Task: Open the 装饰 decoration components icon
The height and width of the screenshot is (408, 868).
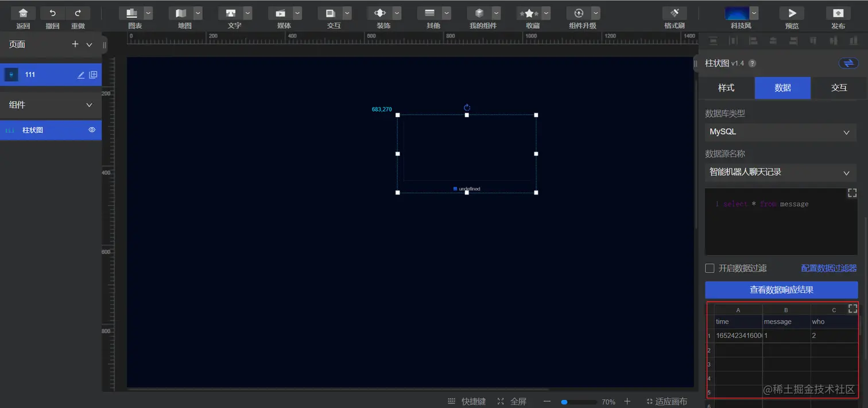Action: coord(379,13)
